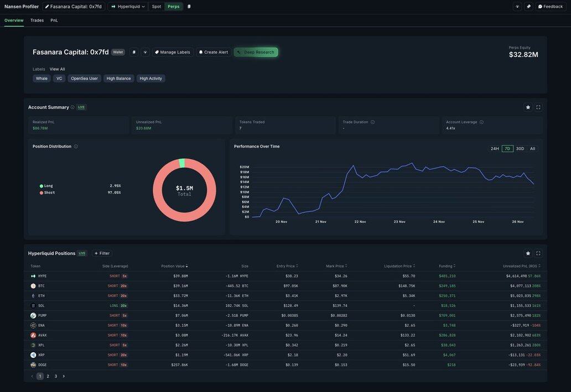
Task: Click the pin icon beside Feedback
Action: 528,7
